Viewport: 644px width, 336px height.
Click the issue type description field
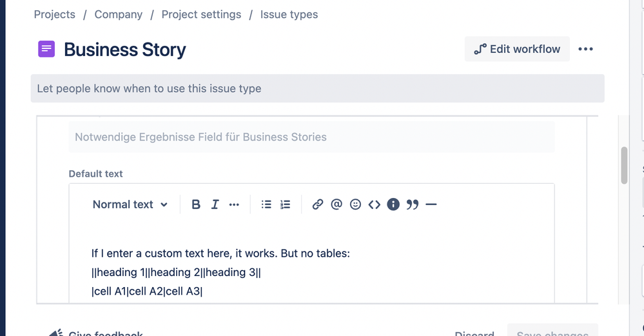[x=317, y=88]
